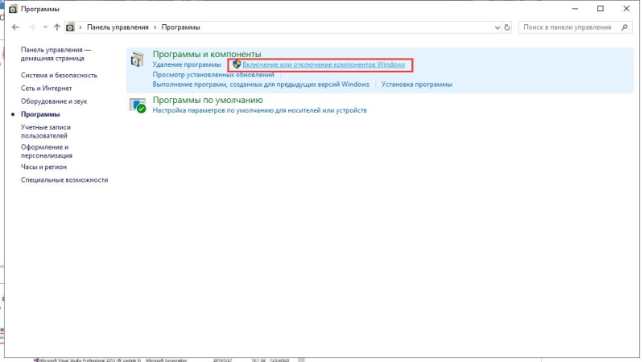Focus the 'Поиск в панели управления' search box
The height and width of the screenshot is (362, 644).
(x=575, y=27)
